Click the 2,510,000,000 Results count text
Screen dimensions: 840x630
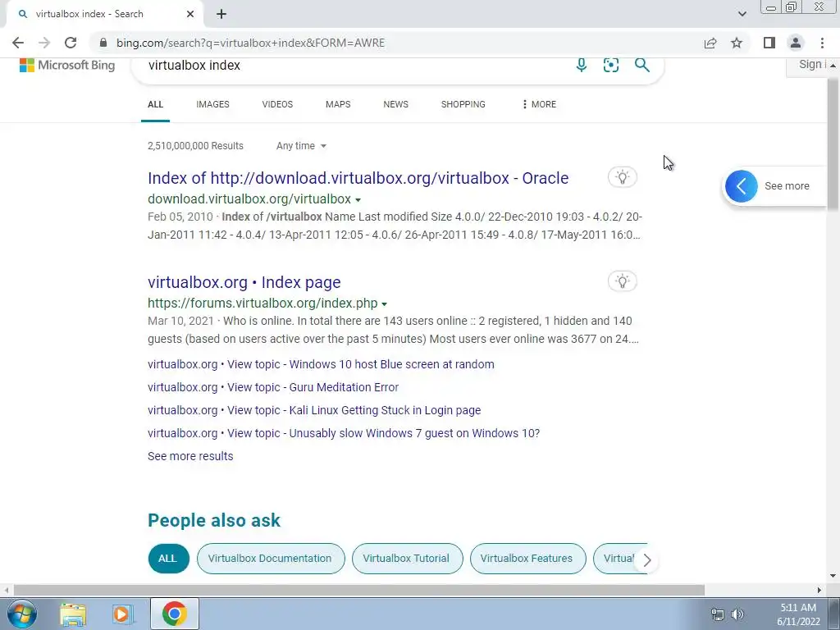[195, 146]
